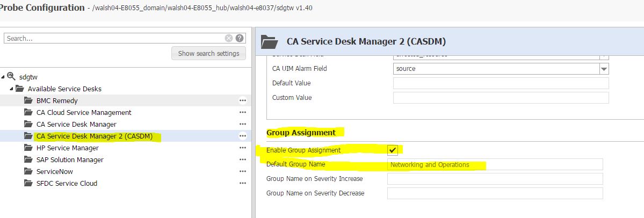Click the Custom Value input field
The height and width of the screenshot is (218, 644).
[501, 98]
